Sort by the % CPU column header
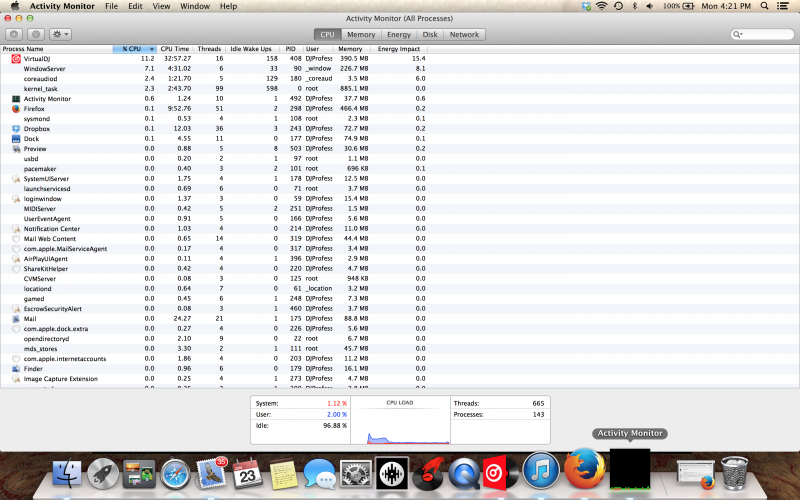Viewport: 800px width, 500px height. pos(135,49)
